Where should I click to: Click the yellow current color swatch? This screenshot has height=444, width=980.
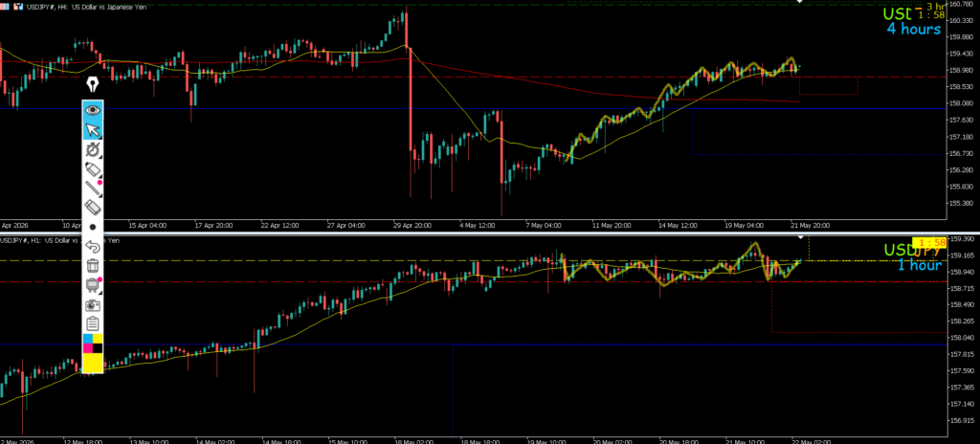(x=93, y=363)
